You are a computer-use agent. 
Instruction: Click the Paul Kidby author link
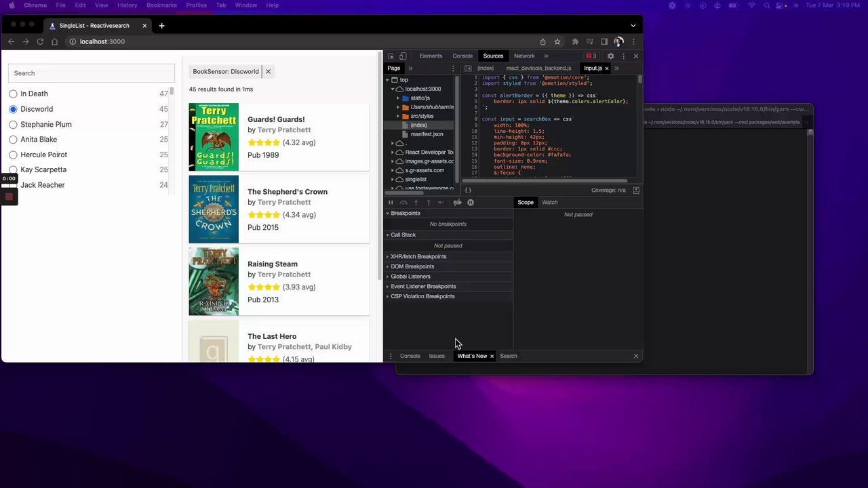pyautogui.click(x=333, y=347)
